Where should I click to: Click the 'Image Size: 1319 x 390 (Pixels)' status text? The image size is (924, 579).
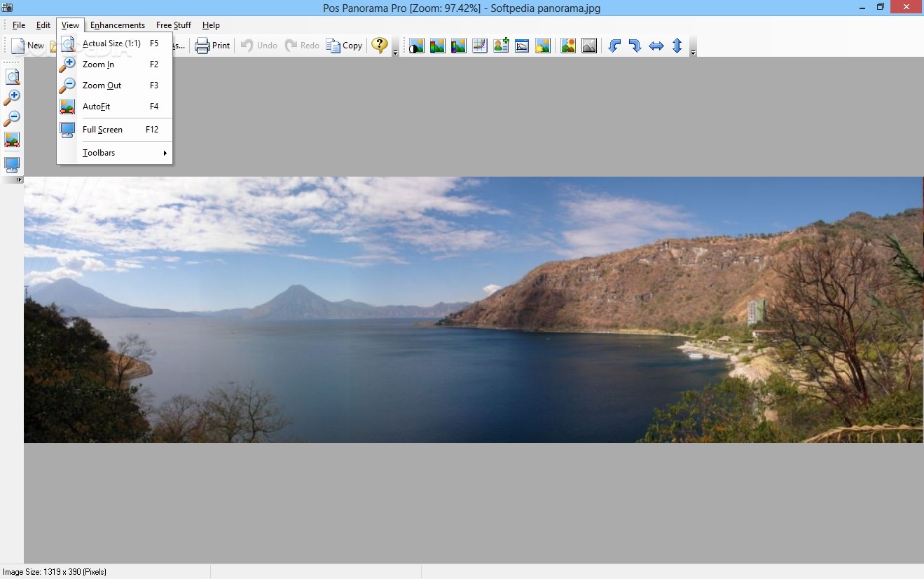pyautogui.click(x=55, y=572)
